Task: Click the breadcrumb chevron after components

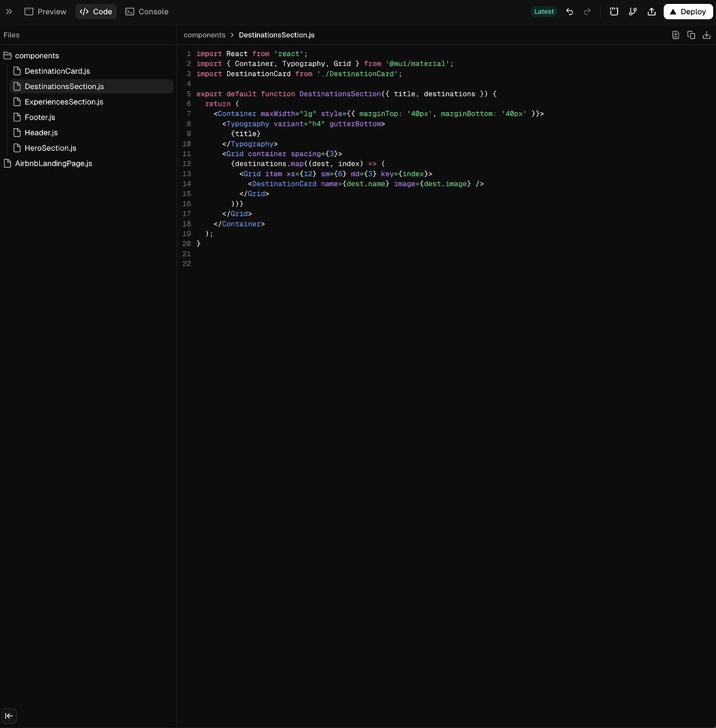Action: [x=232, y=35]
